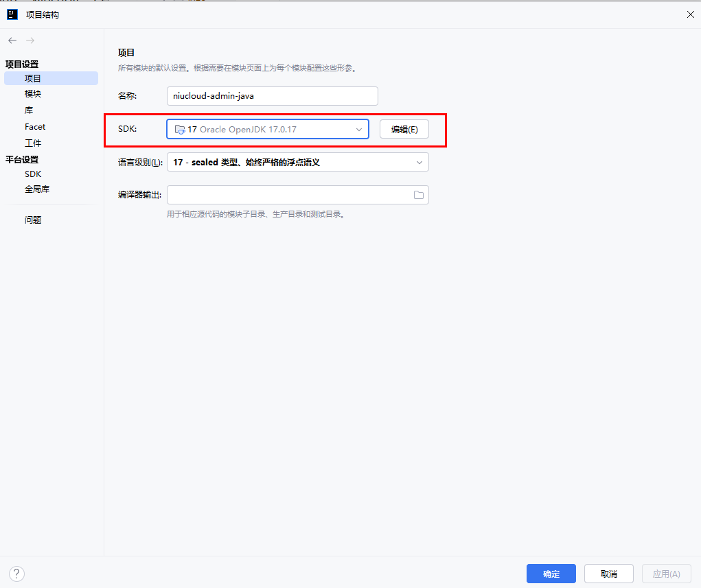Click the folder browse icon in 编译器输出
Viewport: 701px width, 588px height.
[x=419, y=195]
